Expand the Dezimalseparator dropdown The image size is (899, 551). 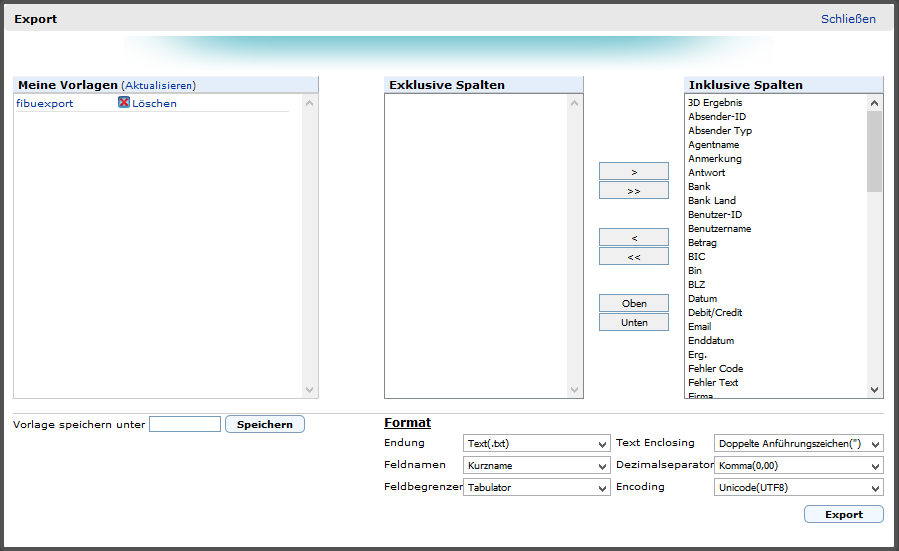(x=799, y=465)
